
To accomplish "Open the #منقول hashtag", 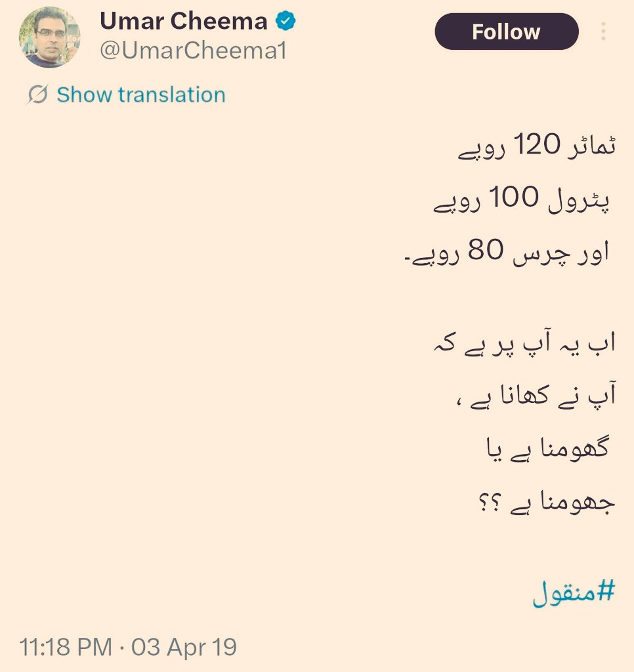I will [574, 592].
